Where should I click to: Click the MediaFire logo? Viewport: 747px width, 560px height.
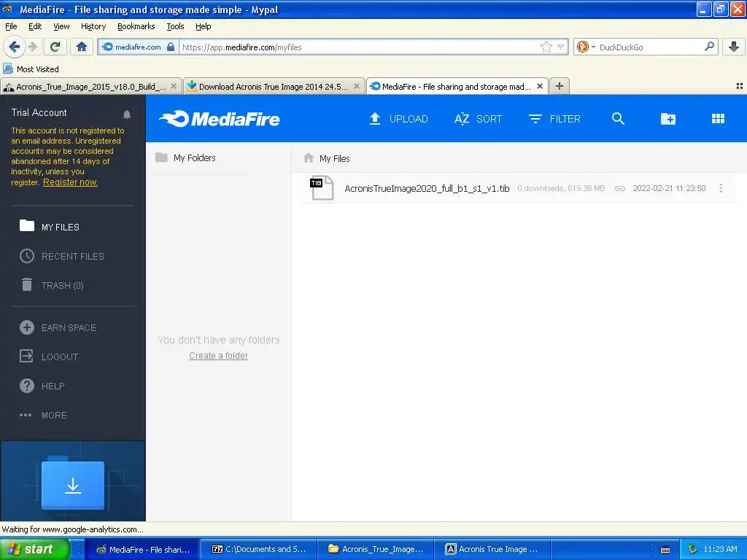coord(219,119)
